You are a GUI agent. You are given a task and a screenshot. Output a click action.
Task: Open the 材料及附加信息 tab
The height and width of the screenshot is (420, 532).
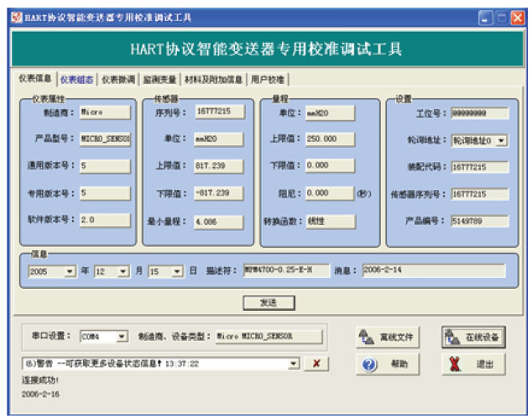pos(213,80)
